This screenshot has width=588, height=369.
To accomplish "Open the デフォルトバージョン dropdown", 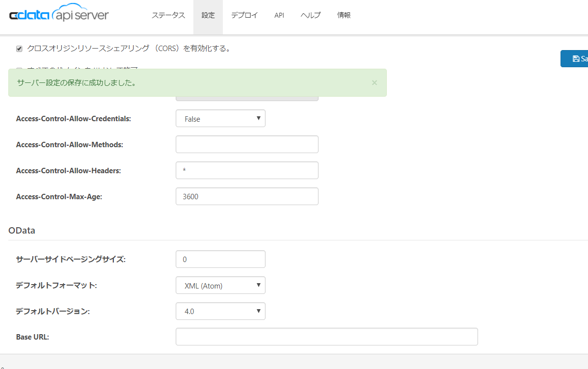I will pyautogui.click(x=220, y=311).
